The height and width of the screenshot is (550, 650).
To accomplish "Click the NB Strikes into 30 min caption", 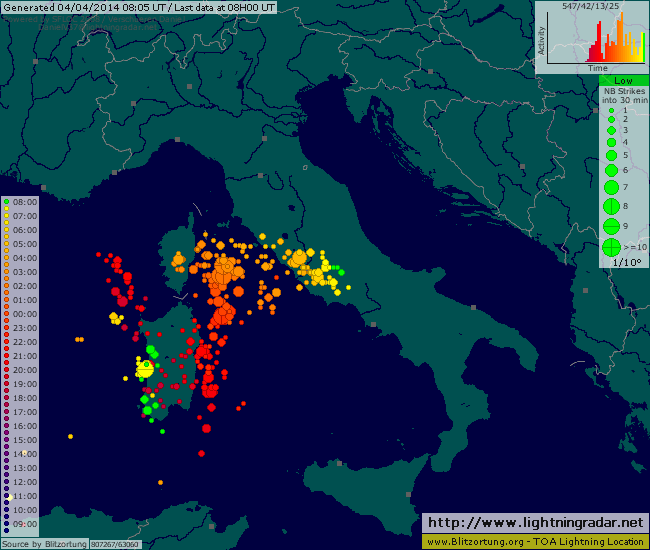I will [624, 96].
